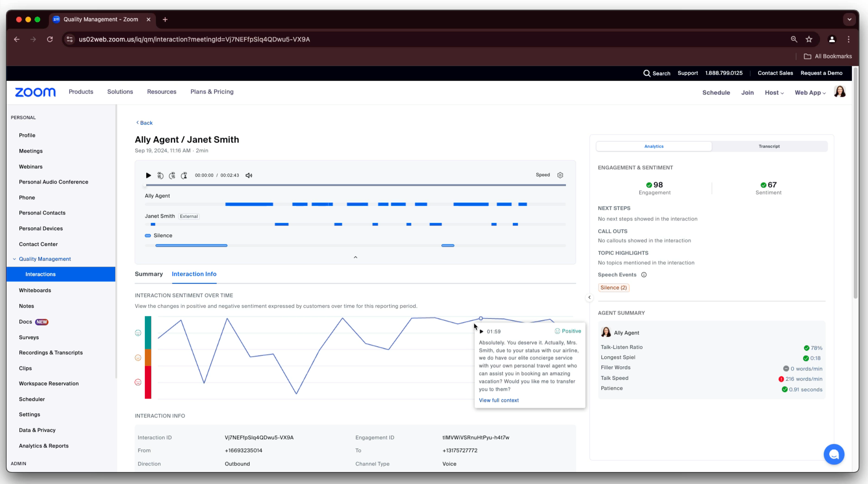Open Whiteboards in sidebar
Image resolution: width=868 pixels, height=484 pixels.
35,291
